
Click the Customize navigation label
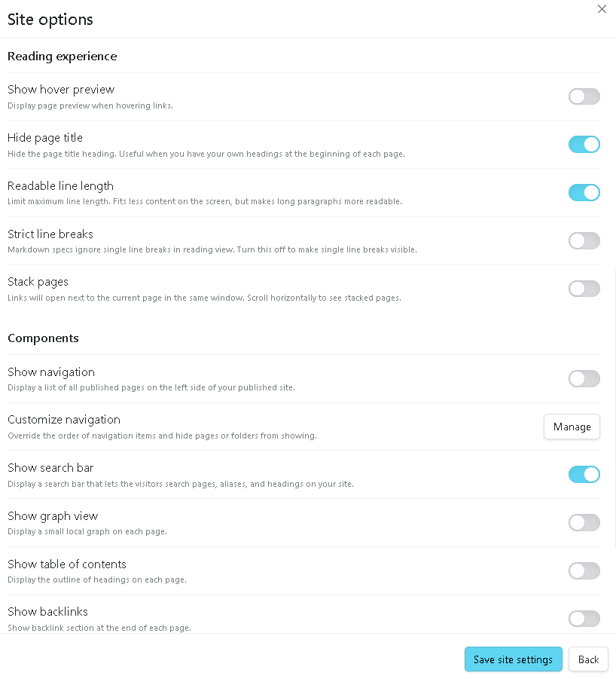(64, 420)
